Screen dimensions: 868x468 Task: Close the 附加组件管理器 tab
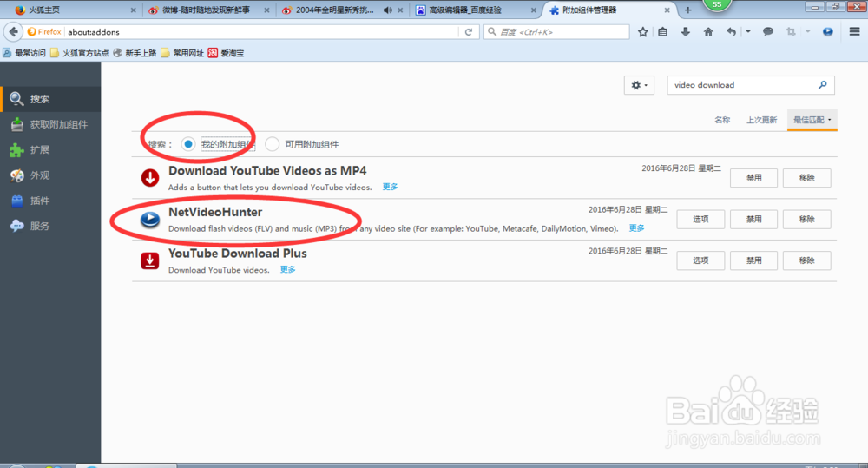(x=667, y=10)
